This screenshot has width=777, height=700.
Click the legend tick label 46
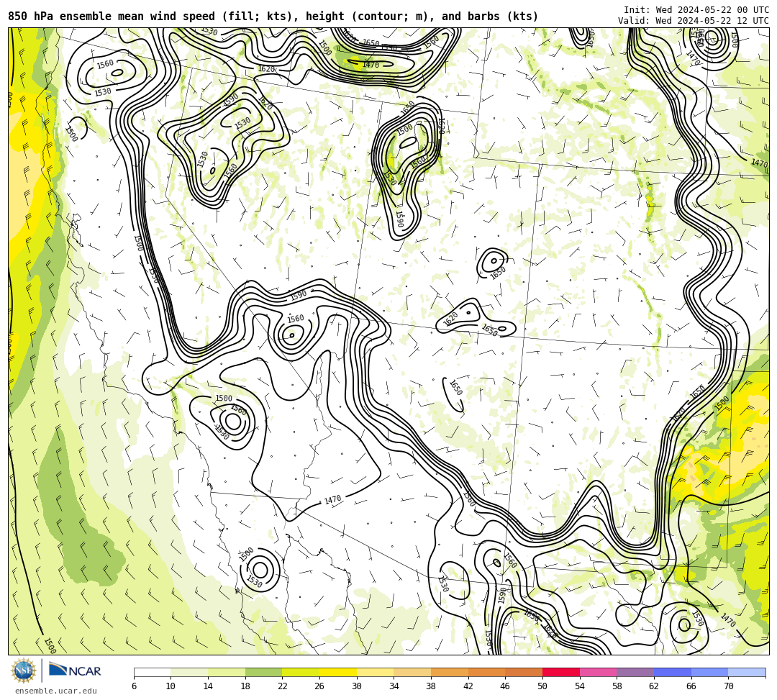(506, 686)
